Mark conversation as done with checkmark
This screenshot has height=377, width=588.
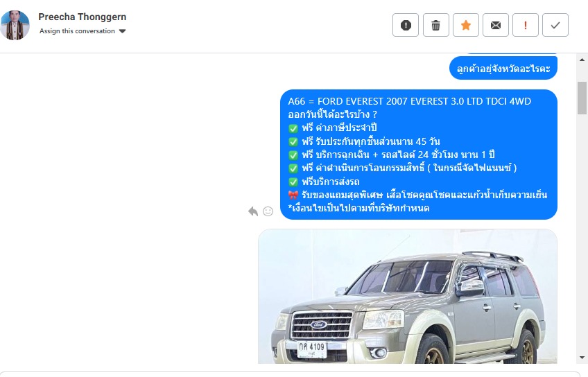pyautogui.click(x=555, y=25)
